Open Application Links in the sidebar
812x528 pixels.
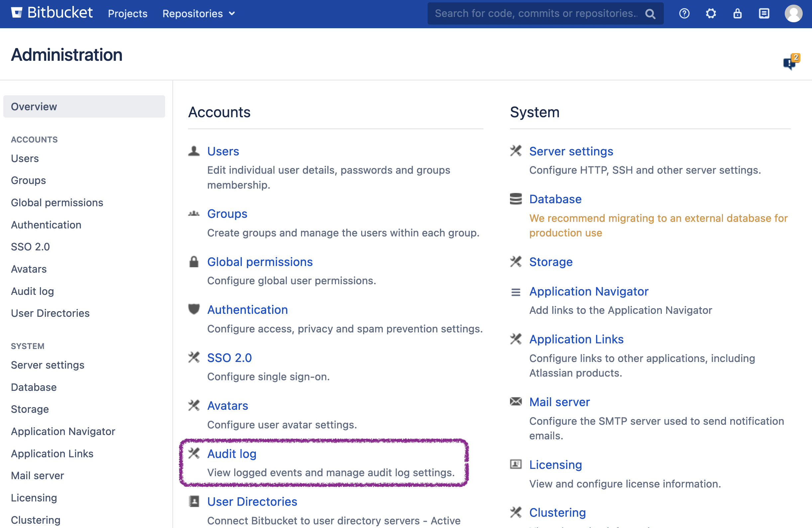(52, 454)
